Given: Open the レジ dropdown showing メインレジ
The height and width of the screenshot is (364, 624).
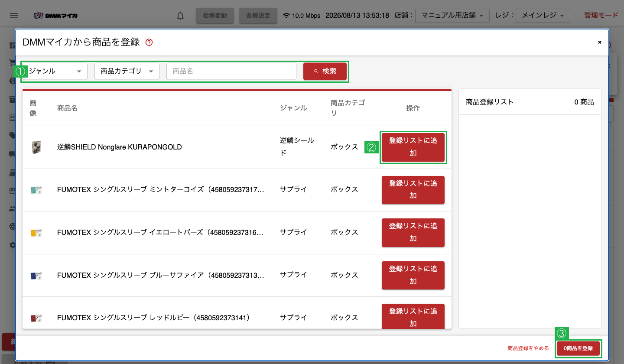Looking at the screenshot, I should (x=543, y=16).
